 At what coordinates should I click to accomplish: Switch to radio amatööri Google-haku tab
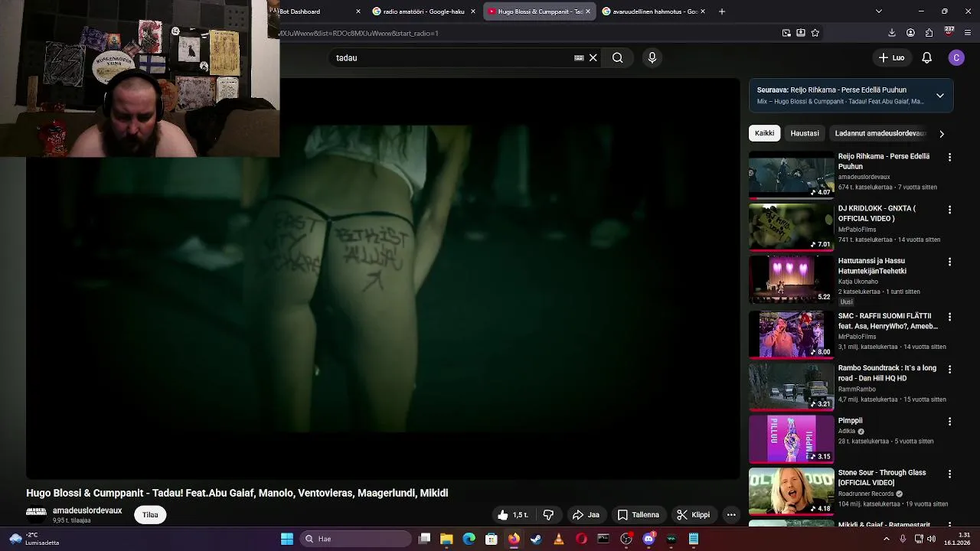[423, 11]
